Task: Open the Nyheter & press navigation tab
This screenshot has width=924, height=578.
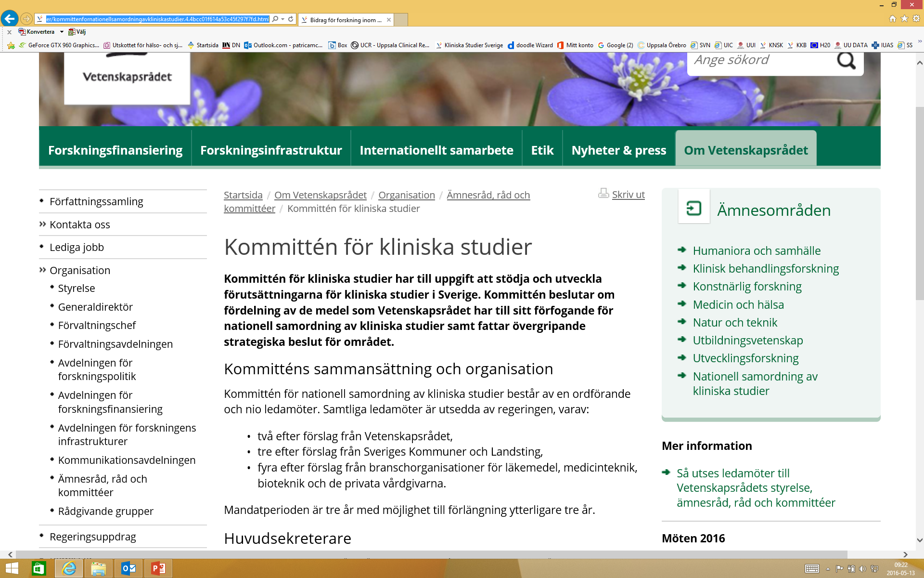Action: (x=619, y=150)
